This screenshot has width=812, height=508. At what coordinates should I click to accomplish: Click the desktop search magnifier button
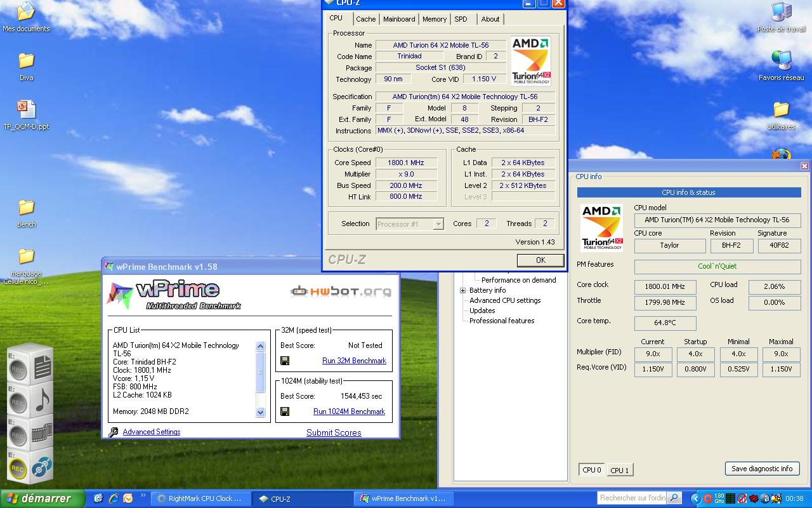coord(674,498)
